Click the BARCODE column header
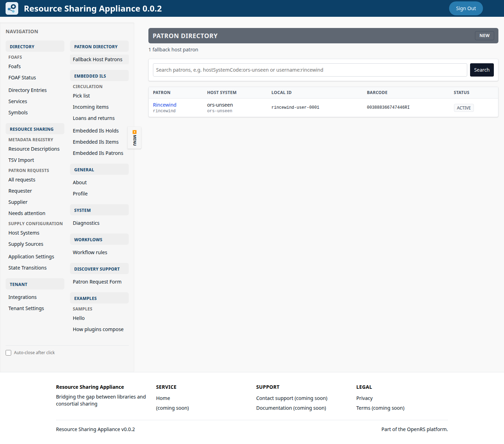The height and width of the screenshot is (444, 504). pos(377,93)
